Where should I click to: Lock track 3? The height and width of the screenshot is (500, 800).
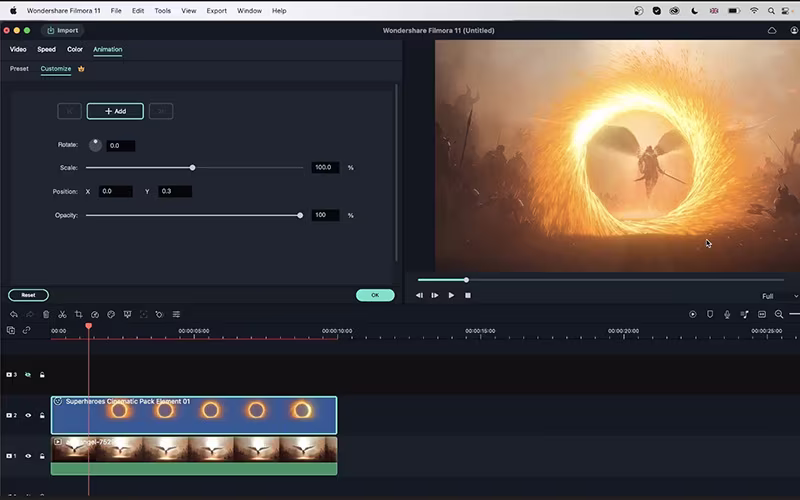point(42,374)
